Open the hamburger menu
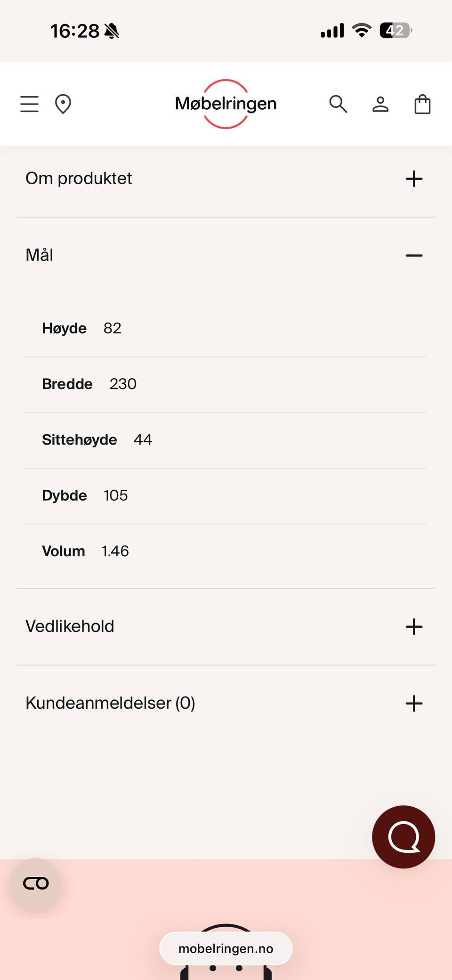 [29, 104]
